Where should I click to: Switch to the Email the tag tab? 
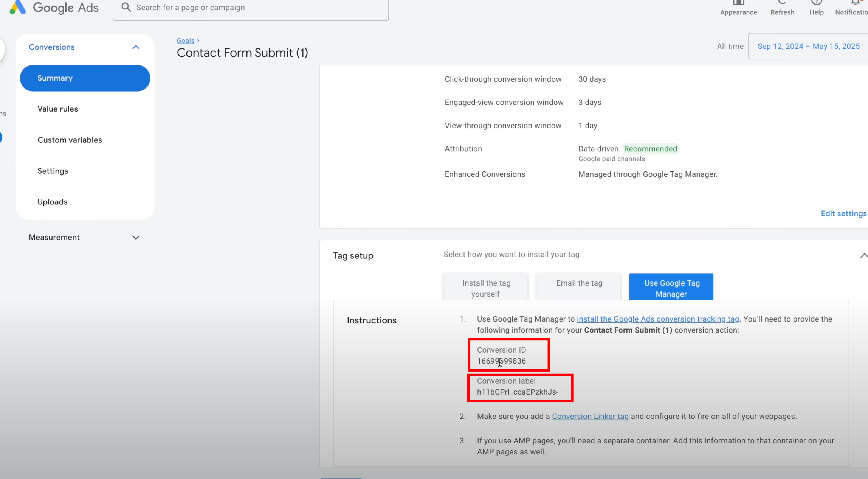(579, 283)
